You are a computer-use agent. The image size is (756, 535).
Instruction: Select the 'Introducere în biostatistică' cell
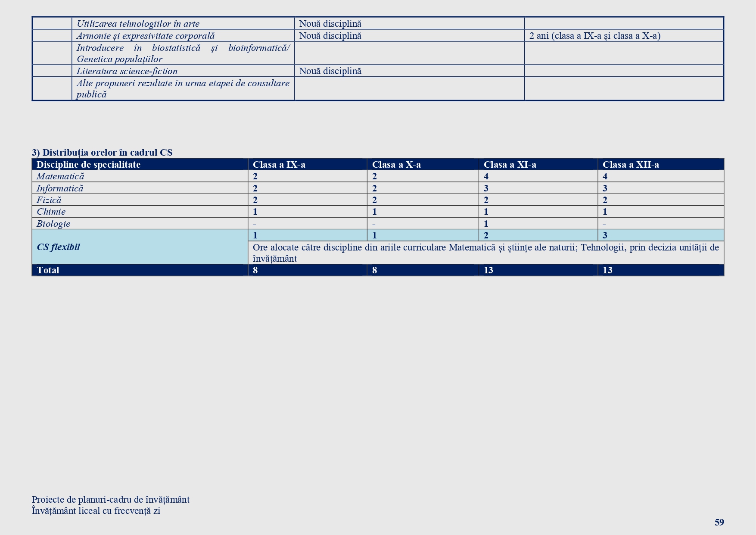click(x=183, y=53)
